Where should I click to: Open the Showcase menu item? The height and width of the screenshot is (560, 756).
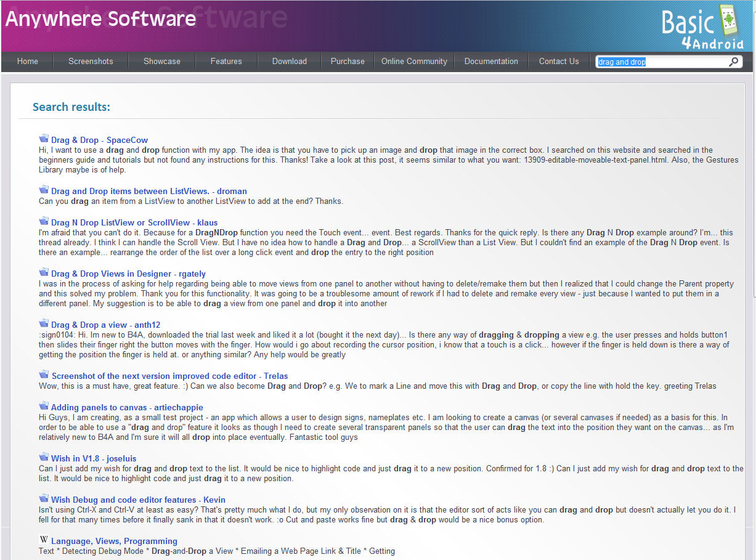[162, 62]
